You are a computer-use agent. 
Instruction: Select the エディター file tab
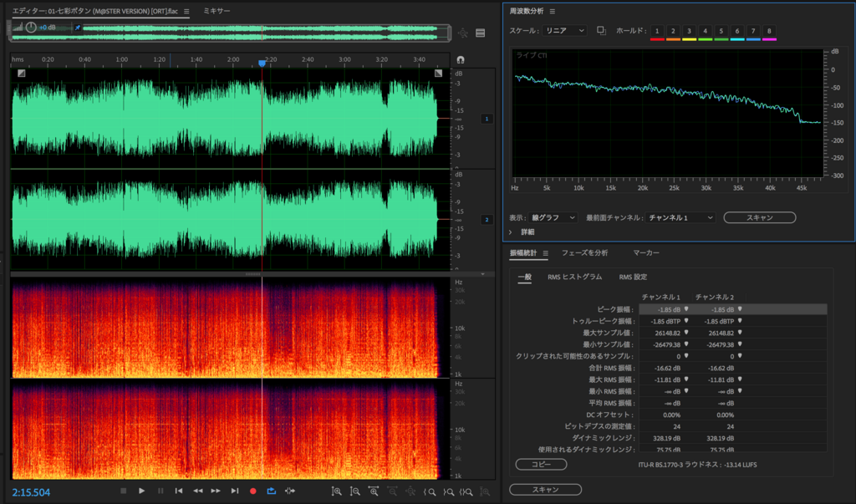95,11
